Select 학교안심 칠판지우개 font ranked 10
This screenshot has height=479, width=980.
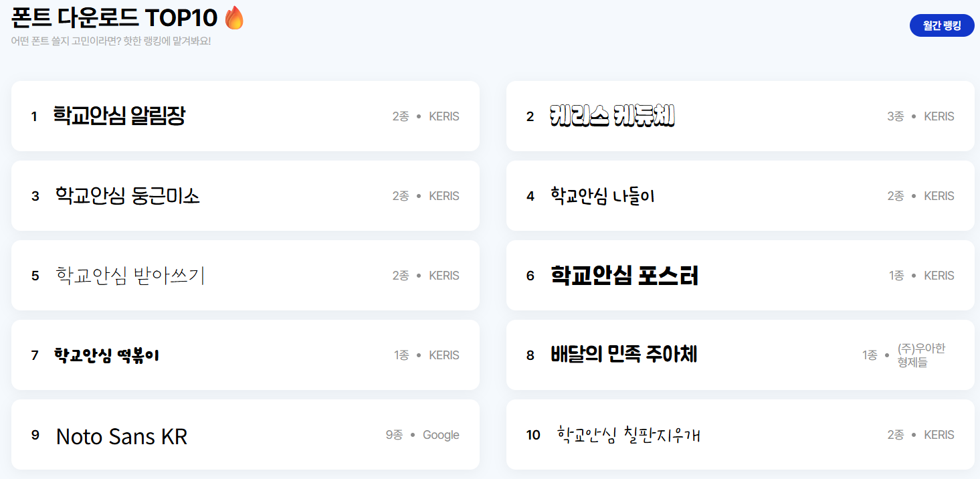pos(741,435)
